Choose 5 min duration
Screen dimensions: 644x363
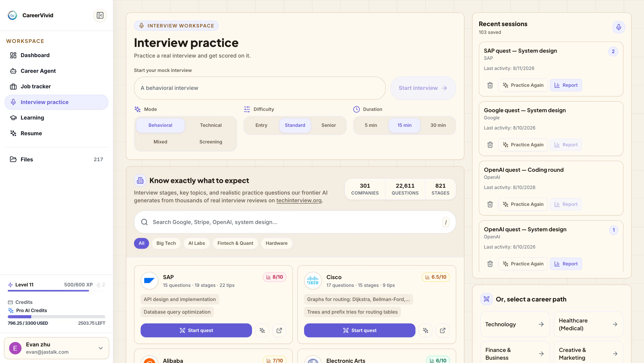point(371,125)
